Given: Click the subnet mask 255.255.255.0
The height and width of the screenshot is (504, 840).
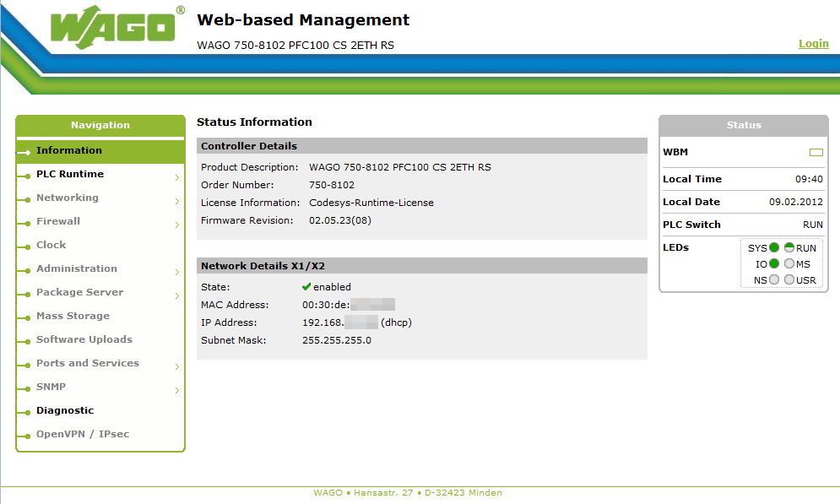Looking at the screenshot, I should pyautogui.click(x=337, y=340).
